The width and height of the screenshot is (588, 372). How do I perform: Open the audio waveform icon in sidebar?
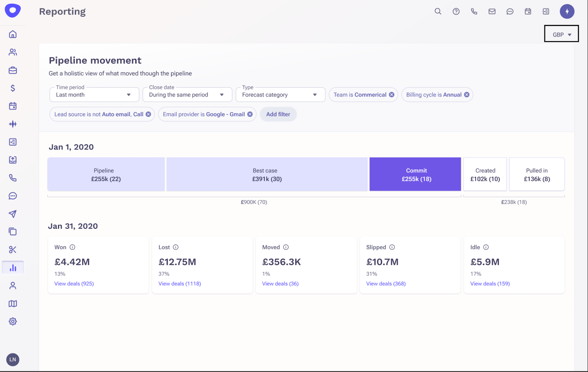[13, 124]
